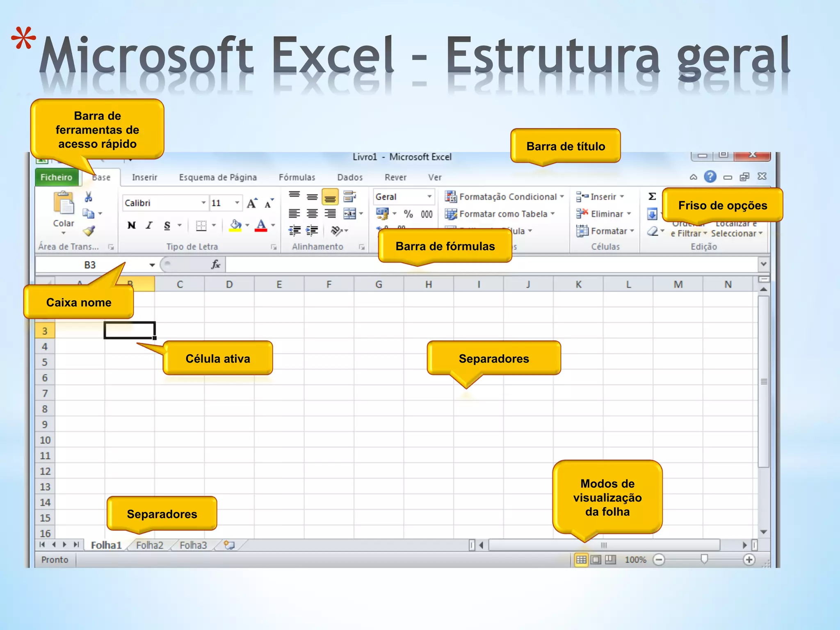Screen dimensions: 840x630
Task: Expand the Name Box B3 dropdown arrow
Action: tap(152, 265)
